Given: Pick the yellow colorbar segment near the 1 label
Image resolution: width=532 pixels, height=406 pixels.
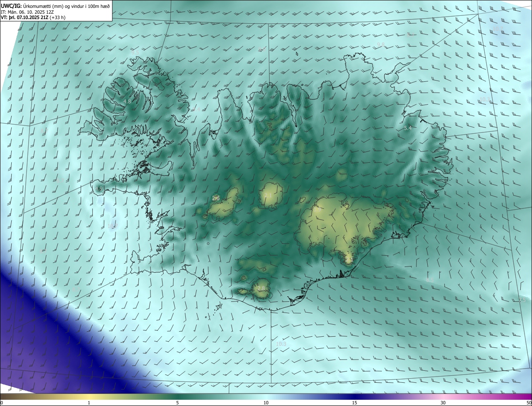Looking at the screenshot, I should (x=89, y=396).
